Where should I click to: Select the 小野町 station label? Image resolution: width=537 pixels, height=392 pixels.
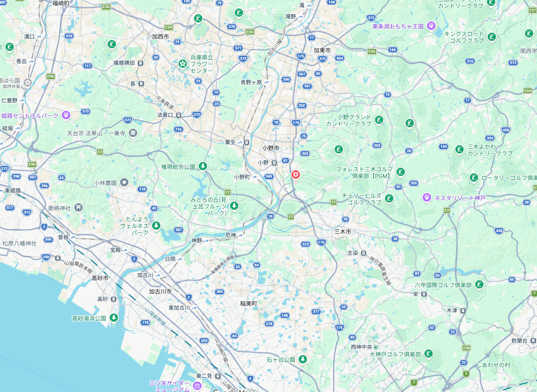tap(242, 177)
